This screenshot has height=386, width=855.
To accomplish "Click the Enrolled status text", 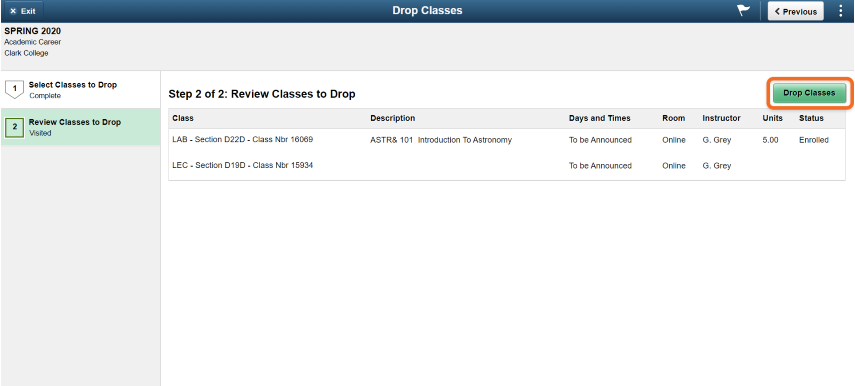I will click(x=814, y=140).
